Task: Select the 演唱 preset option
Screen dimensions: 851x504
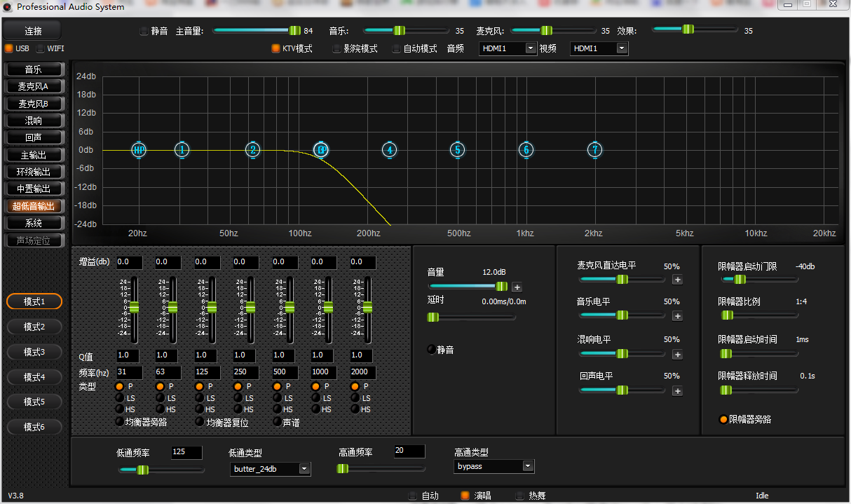Action: [x=465, y=496]
